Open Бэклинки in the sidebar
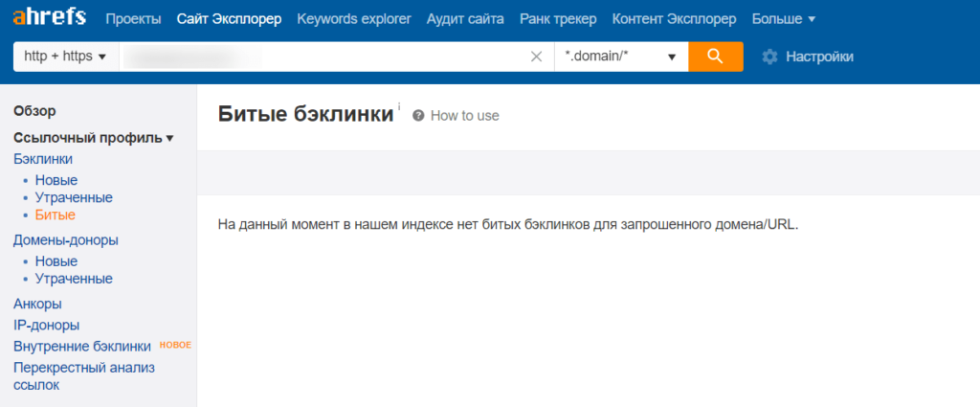980x407 pixels. 43,159
